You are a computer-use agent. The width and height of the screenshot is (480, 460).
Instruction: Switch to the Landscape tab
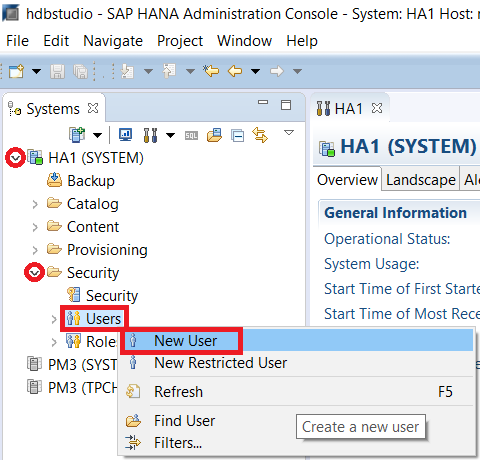pyautogui.click(x=421, y=180)
